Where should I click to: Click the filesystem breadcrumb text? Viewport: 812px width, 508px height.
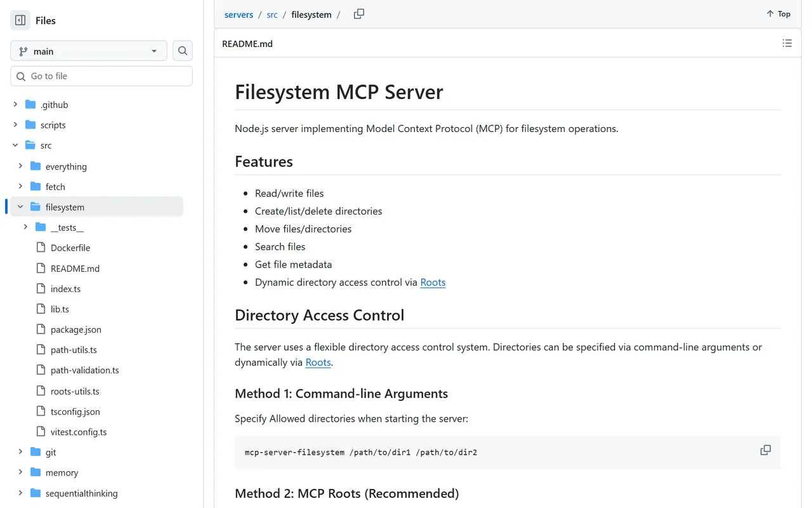(311, 15)
